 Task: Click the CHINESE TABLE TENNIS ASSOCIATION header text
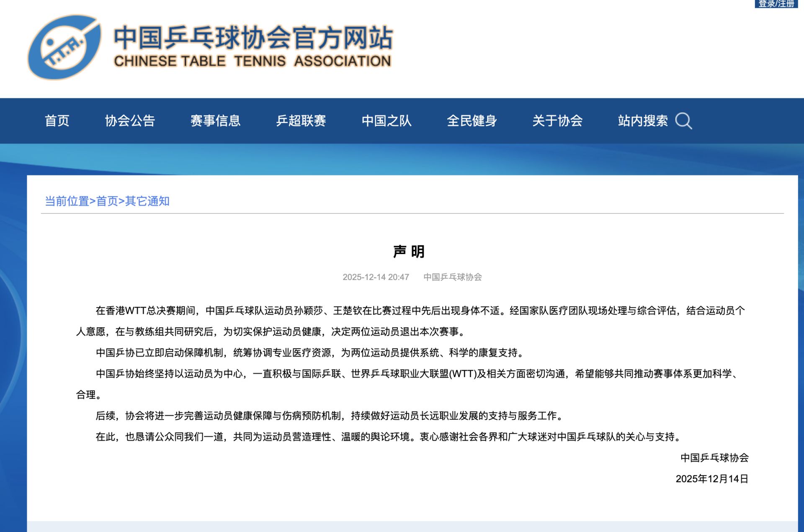(x=253, y=61)
